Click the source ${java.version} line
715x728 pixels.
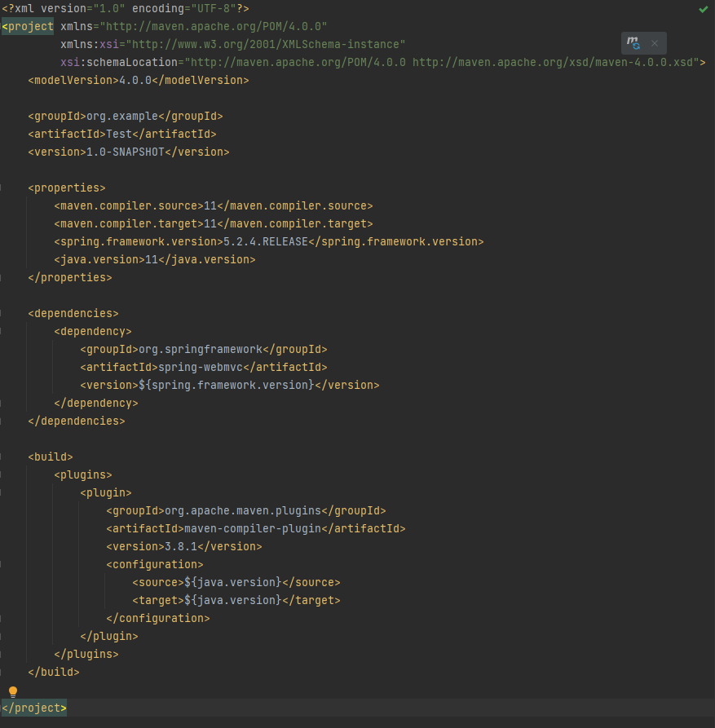236,582
